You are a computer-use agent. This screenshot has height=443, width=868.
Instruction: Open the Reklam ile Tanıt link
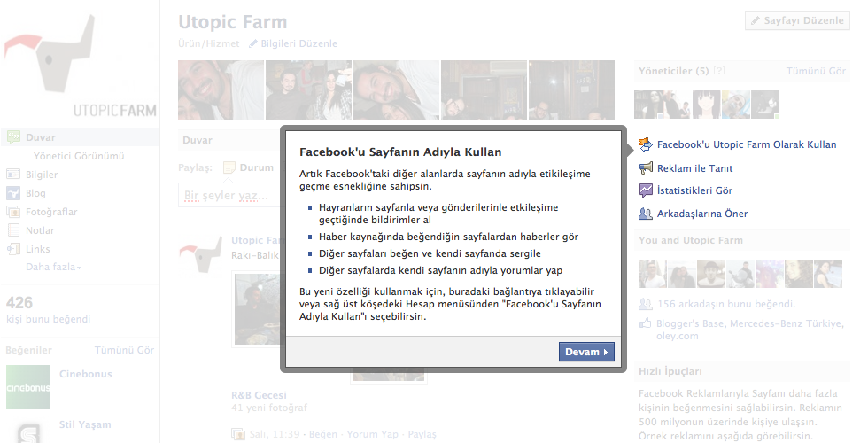coord(694,168)
